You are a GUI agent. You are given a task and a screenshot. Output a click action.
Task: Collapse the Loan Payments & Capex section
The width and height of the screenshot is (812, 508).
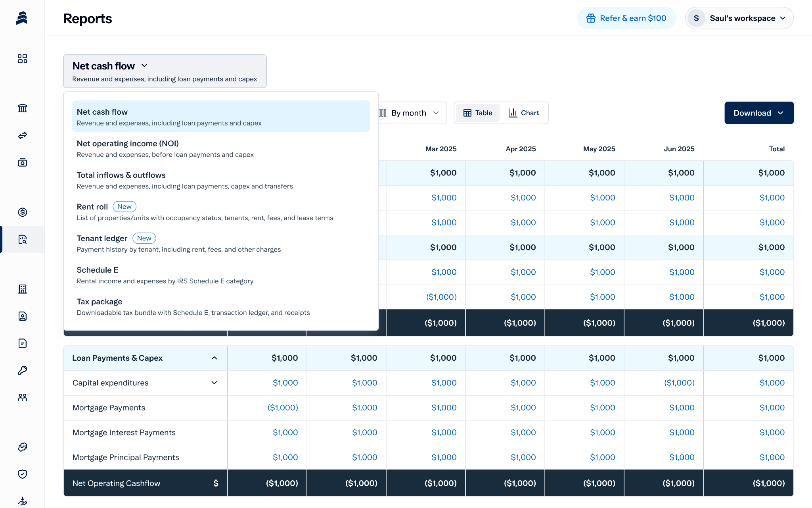214,358
